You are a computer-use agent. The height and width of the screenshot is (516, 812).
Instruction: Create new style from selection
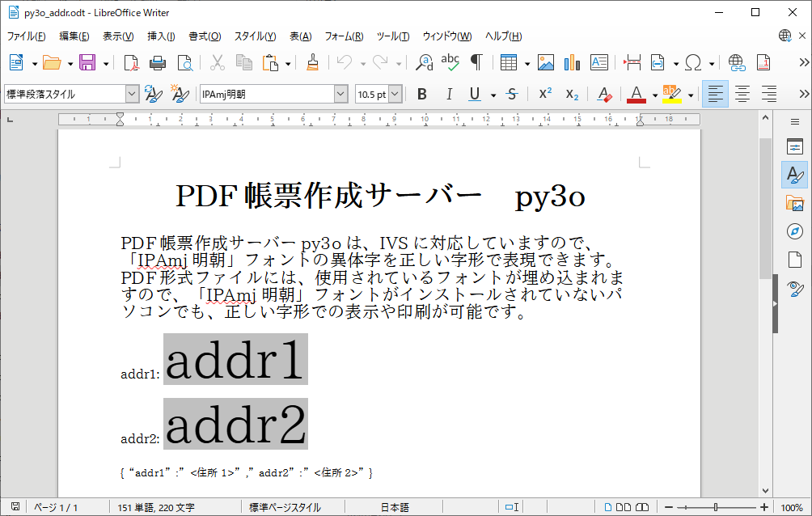pyautogui.click(x=180, y=94)
